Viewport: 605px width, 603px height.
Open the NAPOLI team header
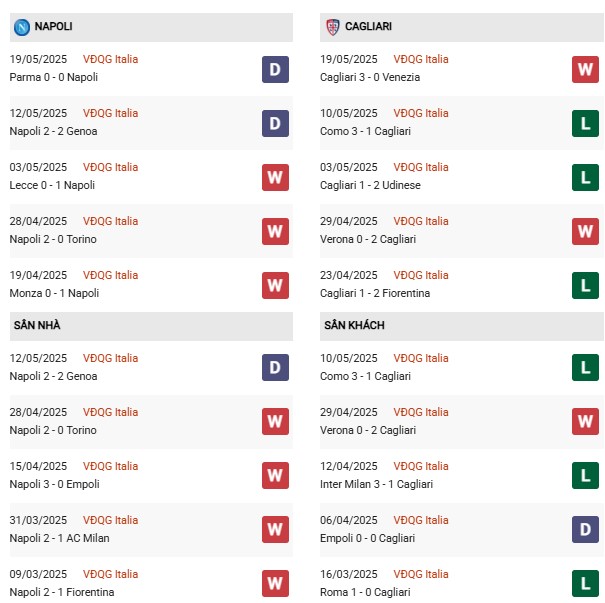151,27
